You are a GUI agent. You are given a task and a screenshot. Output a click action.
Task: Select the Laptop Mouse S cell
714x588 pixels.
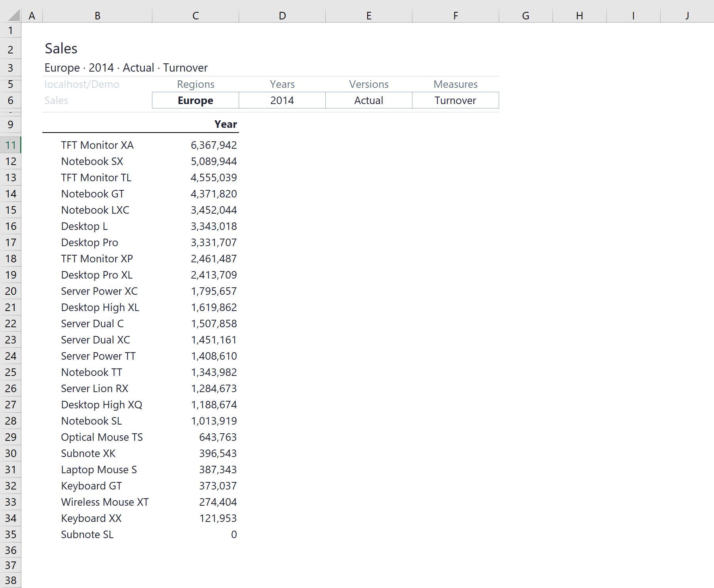tap(97, 470)
